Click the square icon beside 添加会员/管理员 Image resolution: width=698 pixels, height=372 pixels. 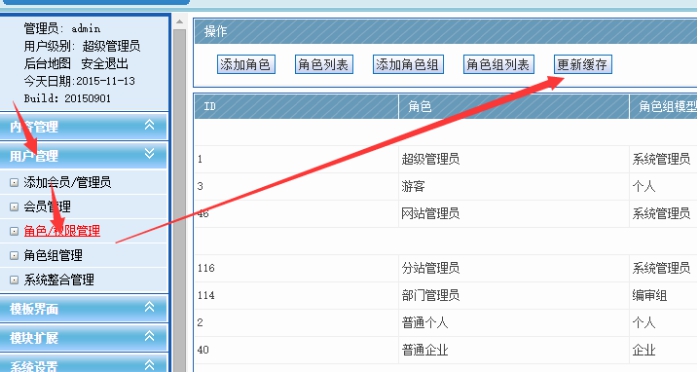click(14, 182)
